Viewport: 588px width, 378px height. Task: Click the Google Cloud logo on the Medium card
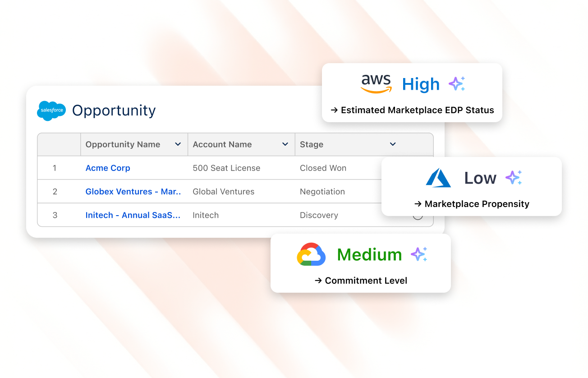point(311,254)
